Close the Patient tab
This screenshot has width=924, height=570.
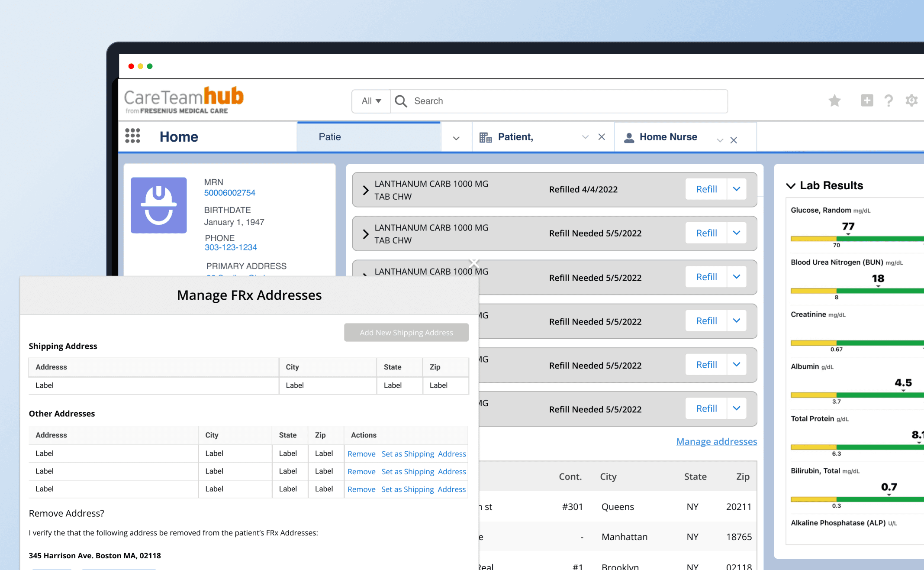[x=602, y=137]
